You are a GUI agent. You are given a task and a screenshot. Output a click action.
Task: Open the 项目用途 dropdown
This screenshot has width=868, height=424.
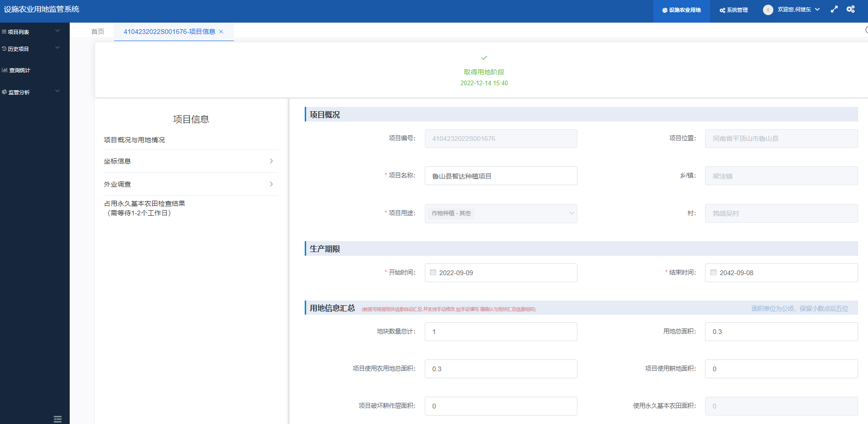(x=501, y=213)
